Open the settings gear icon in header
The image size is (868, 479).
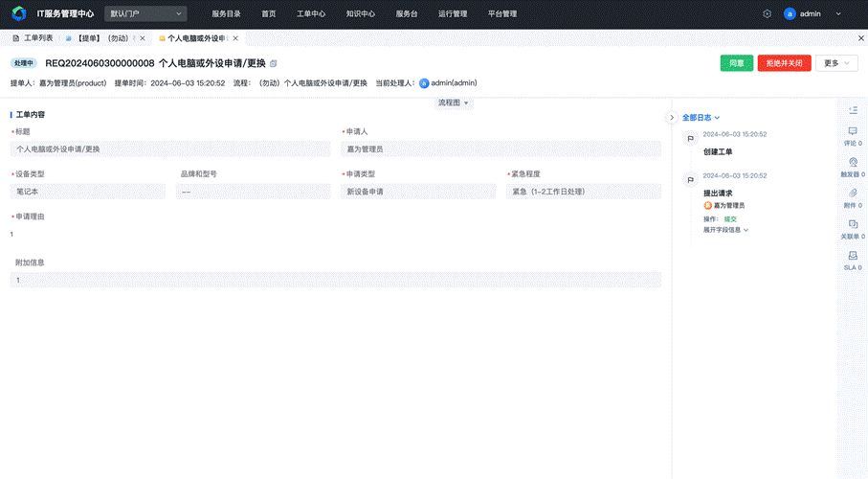pyautogui.click(x=767, y=13)
